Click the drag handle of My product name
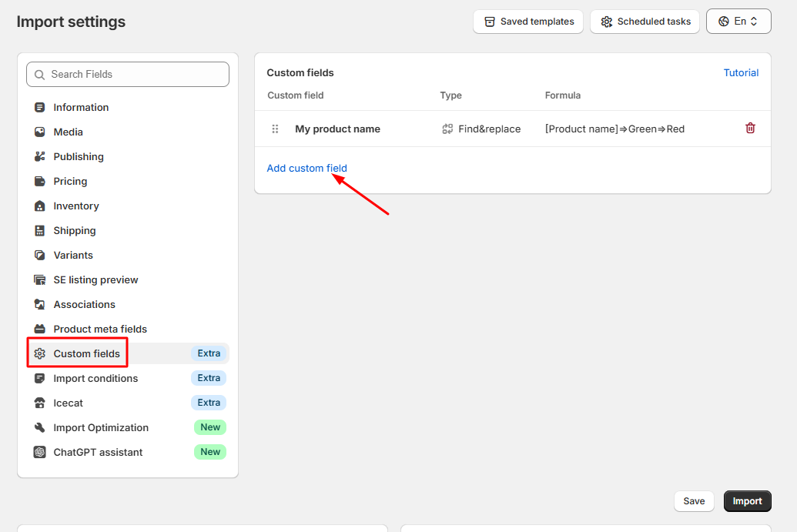Screen dimensions: 797x532 [275, 129]
